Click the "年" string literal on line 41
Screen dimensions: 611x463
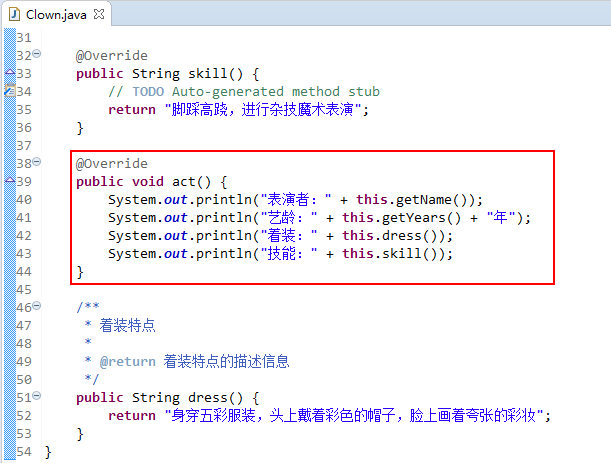(501, 217)
